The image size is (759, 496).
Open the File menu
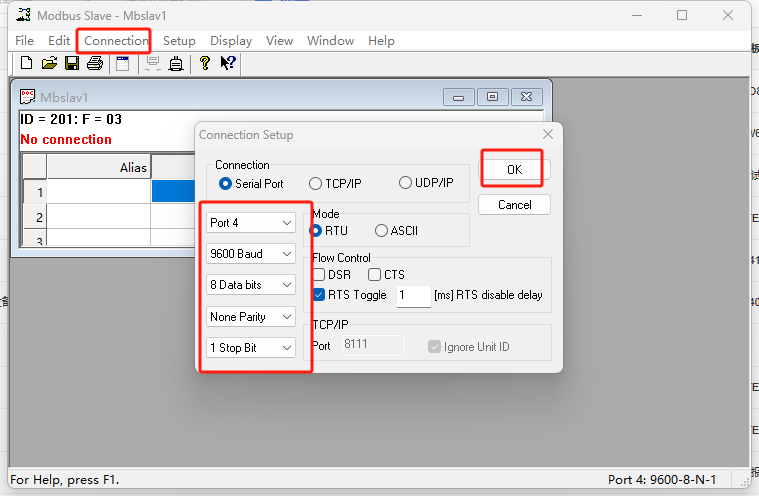pyautogui.click(x=24, y=41)
